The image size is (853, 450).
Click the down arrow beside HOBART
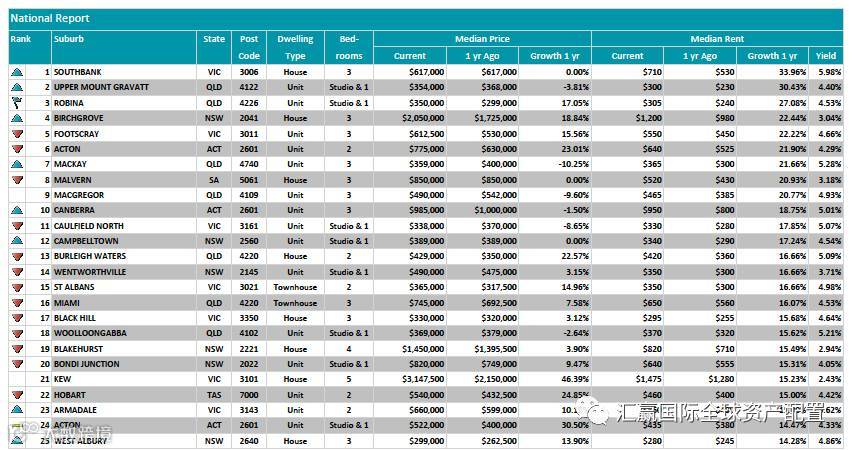pyautogui.click(x=17, y=395)
